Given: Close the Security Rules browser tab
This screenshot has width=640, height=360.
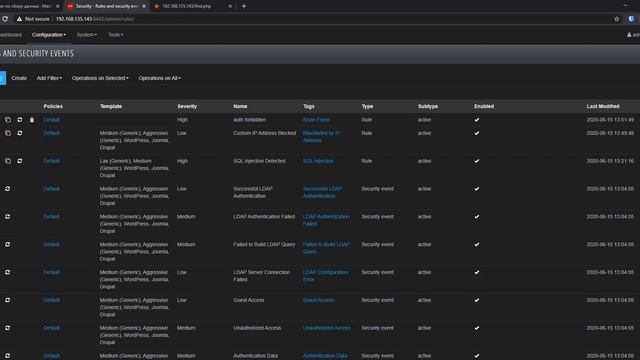Looking at the screenshot, I should 144,6.
